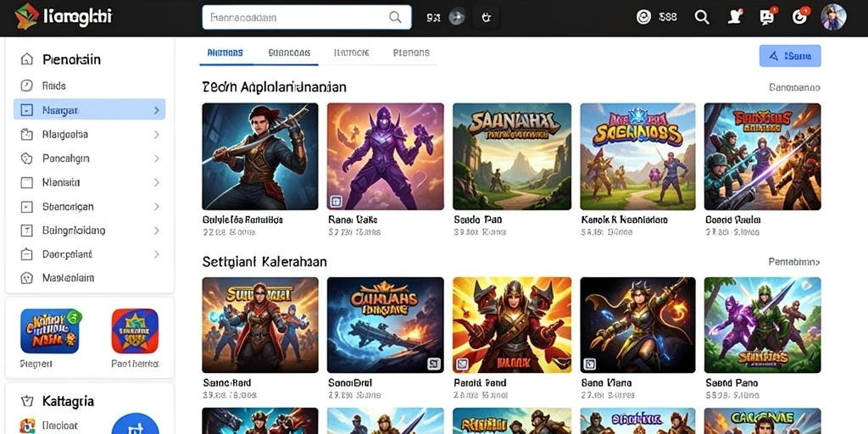Focus the search input field in header
868x434 pixels.
pos(307,17)
